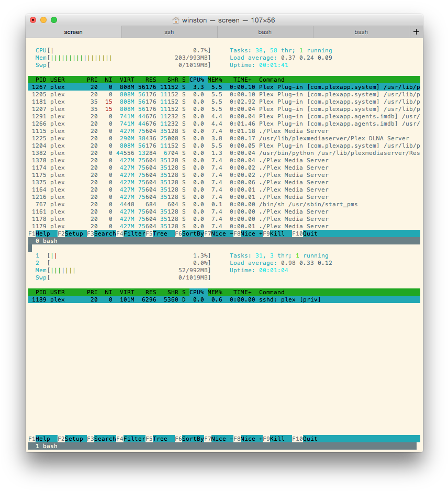
Task: Click the lower pane Mem 52/992MB meter
Action: 123,270
